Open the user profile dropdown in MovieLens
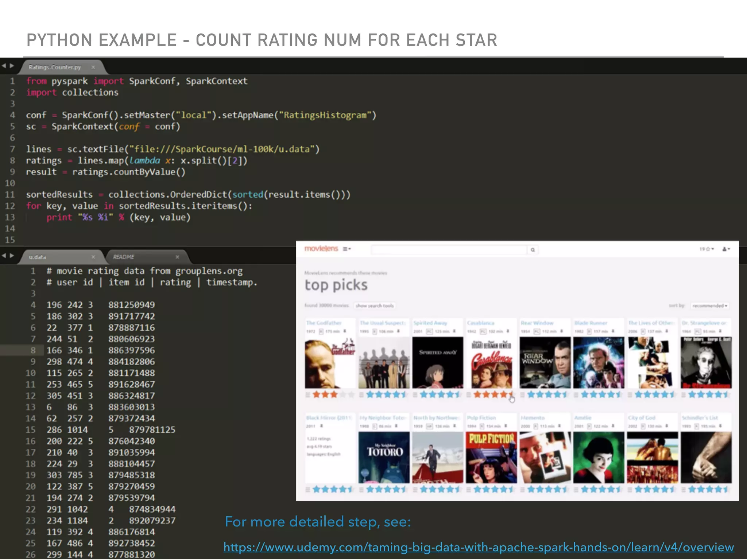Viewport: 747px width, 560px height. click(x=726, y=249)
